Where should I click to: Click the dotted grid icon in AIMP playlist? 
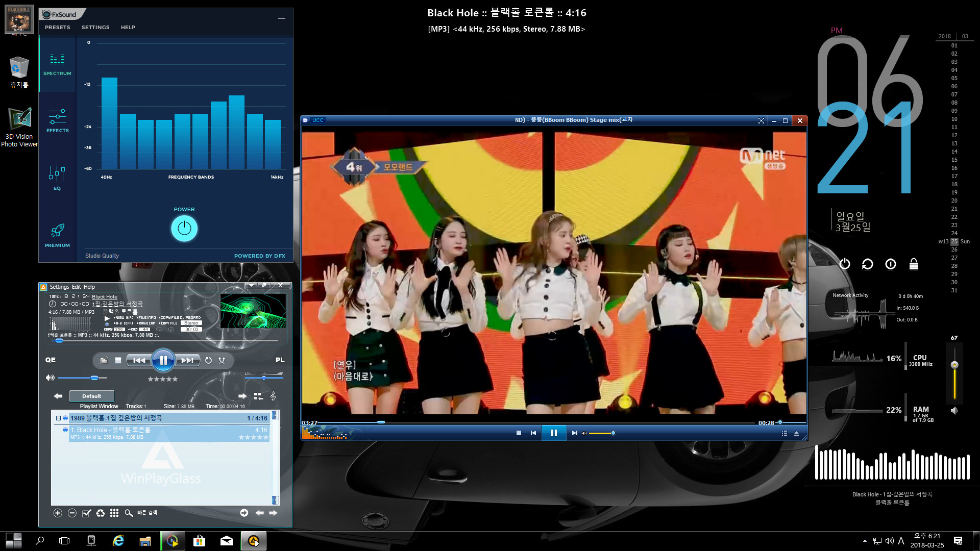[114, 513]
